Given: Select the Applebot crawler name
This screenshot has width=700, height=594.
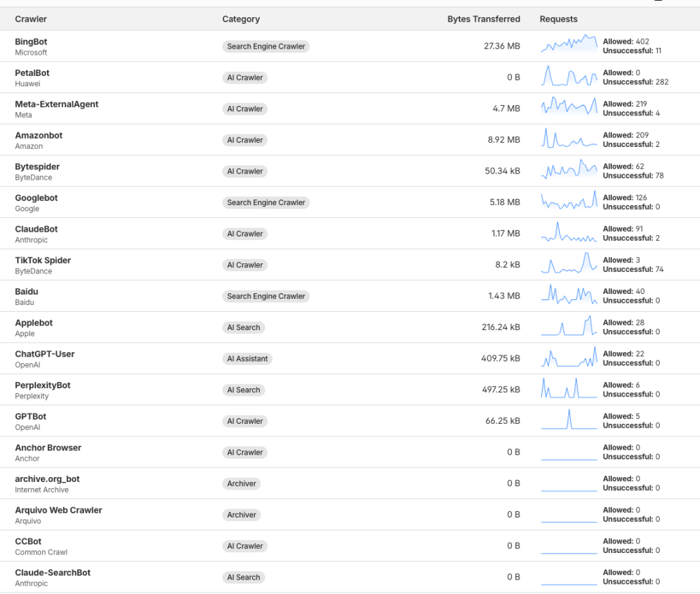Looking at the screenshot, I should (33, 323).
